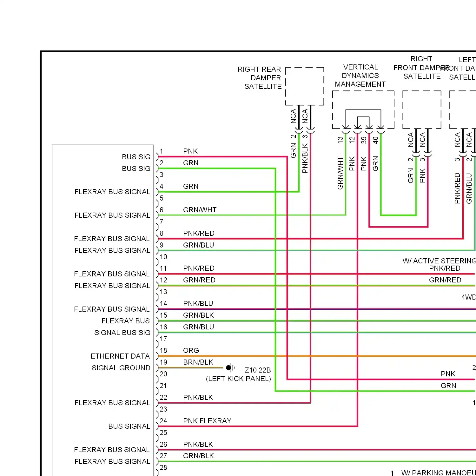Select the "PNK/BLK" label at pin 26

(x=198, y=444)
